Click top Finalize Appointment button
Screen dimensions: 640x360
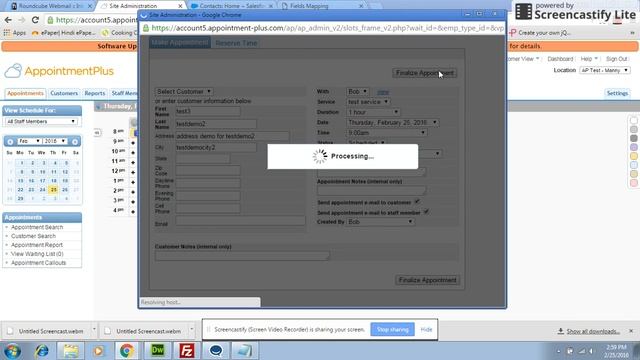[x=424, y=73]
